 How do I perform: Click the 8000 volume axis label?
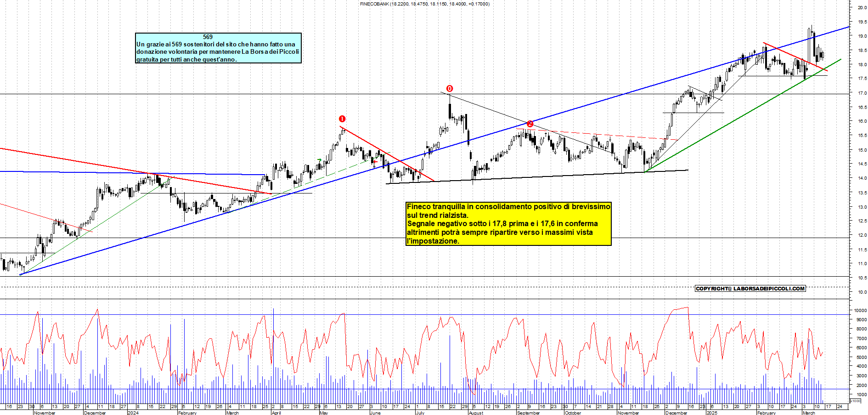point(862,329)
